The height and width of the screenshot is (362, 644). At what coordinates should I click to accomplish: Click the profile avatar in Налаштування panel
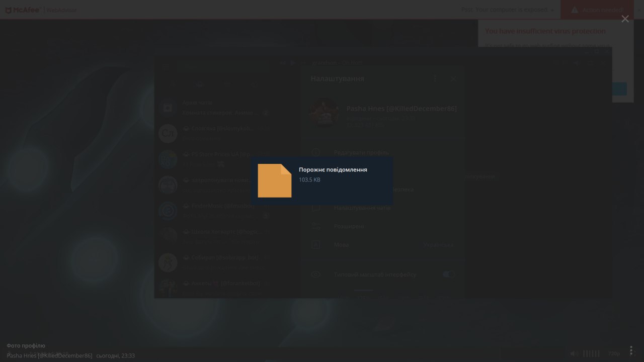click(324, 112)
